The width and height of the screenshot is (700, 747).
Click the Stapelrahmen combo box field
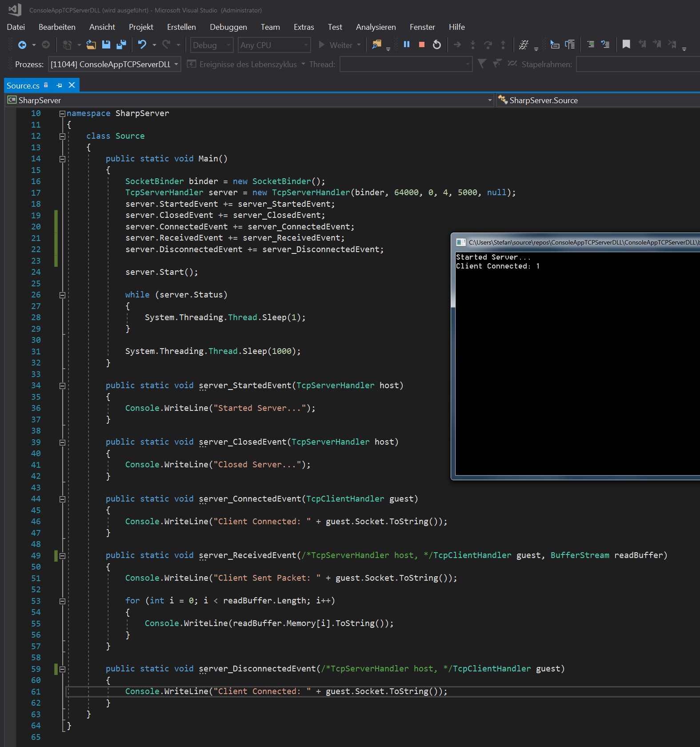pos(638,64)
